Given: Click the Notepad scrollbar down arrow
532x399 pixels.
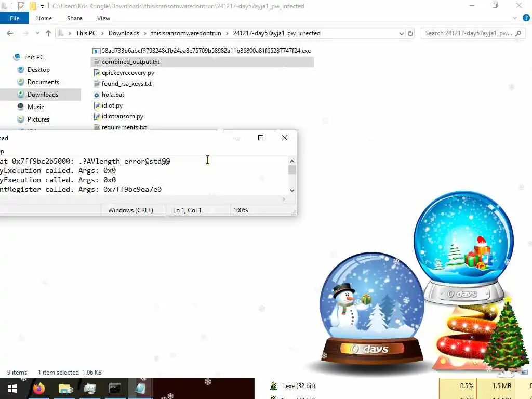Looking at the screenshot, I should point(292,190).
